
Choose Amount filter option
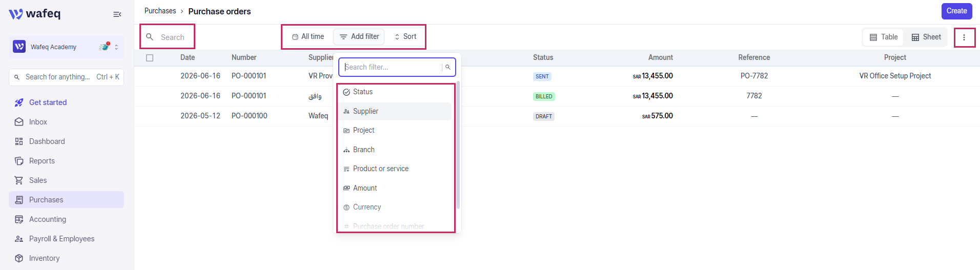395,188
